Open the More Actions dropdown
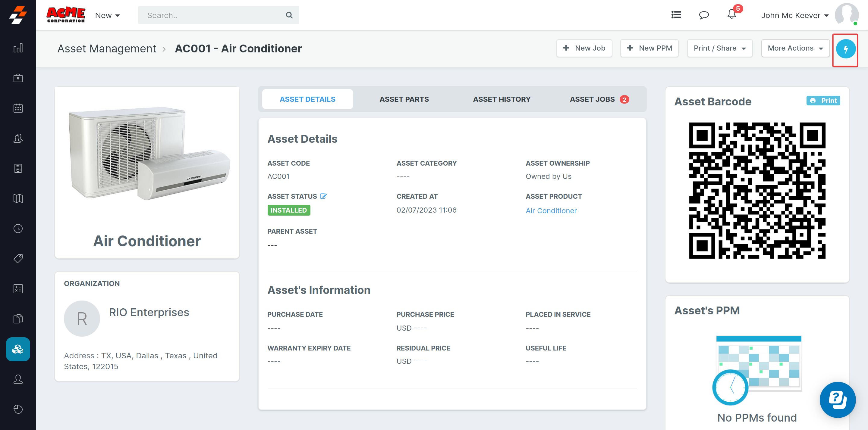Viewport: 868px width, 430px height. (795, 48)
